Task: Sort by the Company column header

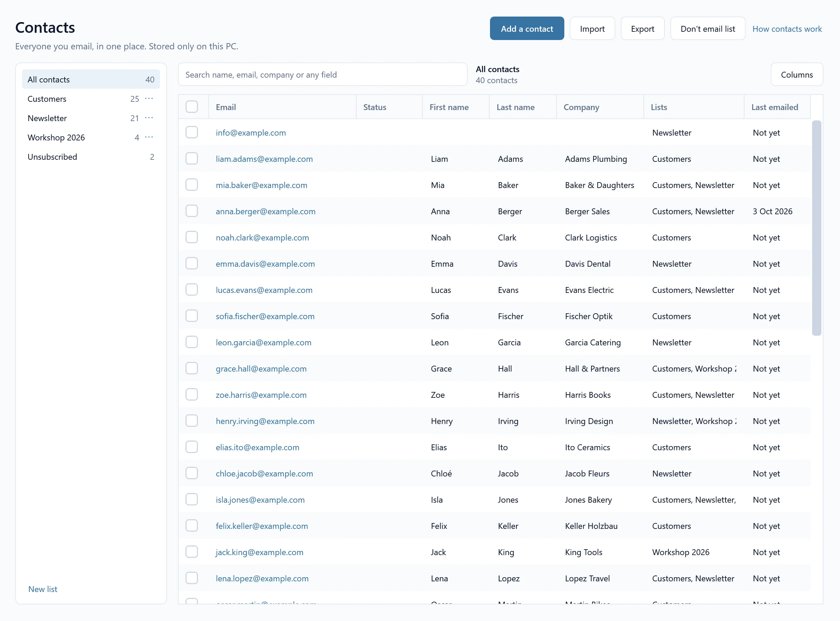Action: click(600, 107)
